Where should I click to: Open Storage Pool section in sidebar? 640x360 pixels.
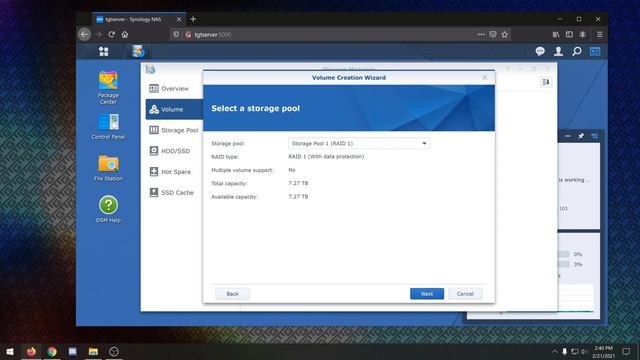(174, 130)
